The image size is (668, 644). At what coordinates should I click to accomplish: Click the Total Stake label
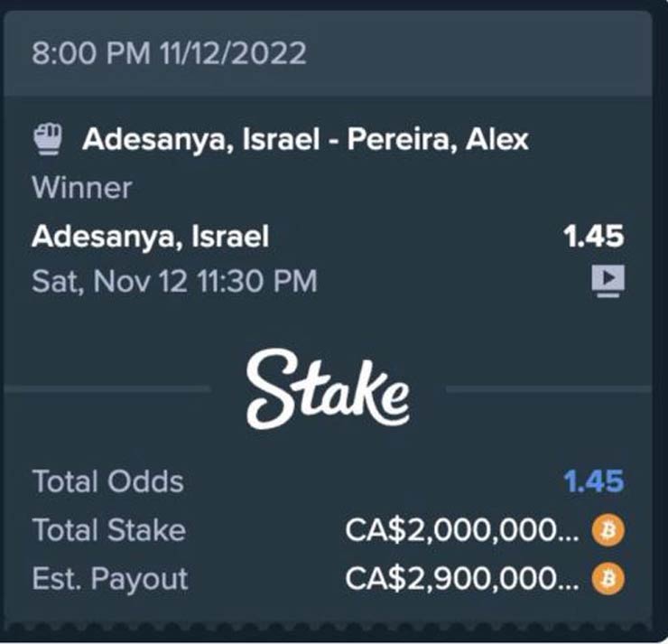tap(108, 530)
